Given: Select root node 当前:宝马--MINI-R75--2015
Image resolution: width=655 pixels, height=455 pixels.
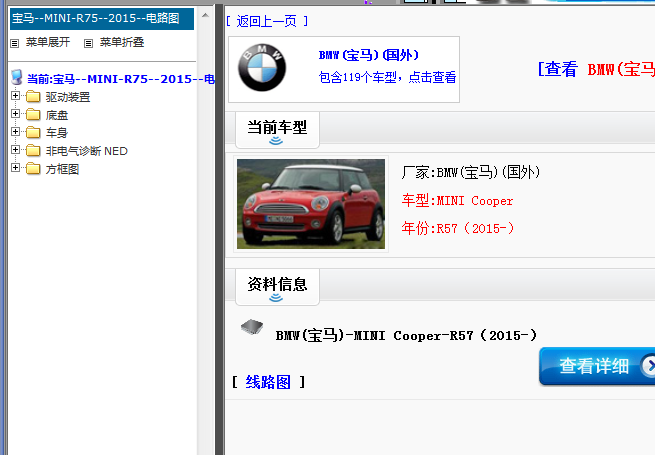Looking at the screenshot, I should [121, 79].
